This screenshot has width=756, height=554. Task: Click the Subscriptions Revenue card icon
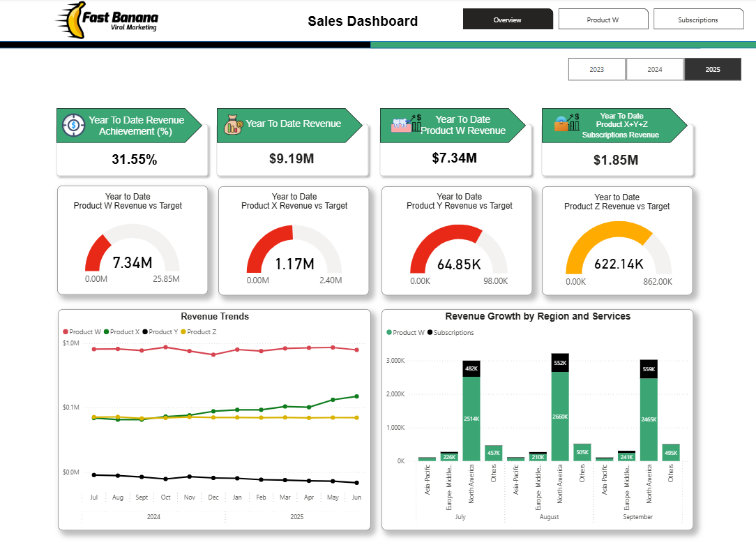[567, 124]
